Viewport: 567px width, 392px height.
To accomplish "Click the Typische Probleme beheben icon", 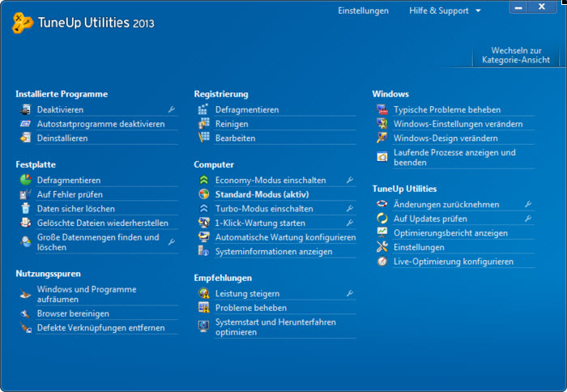I will (382, 110).
